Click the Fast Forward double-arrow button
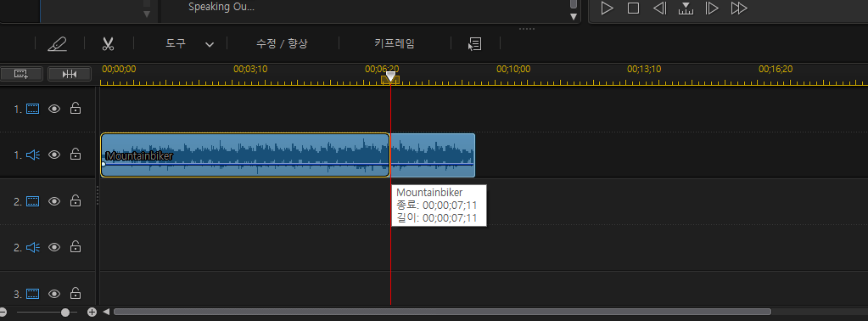868x321 pixels. click(739, 8)
